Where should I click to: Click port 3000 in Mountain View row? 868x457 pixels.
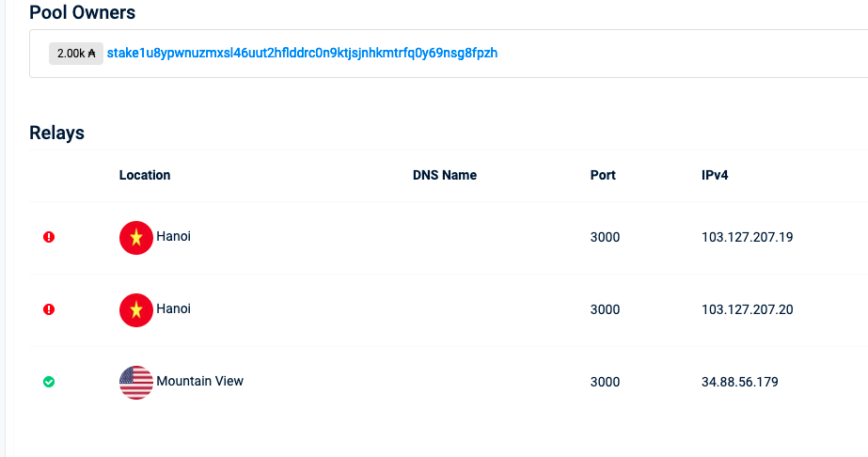(605, 382)
